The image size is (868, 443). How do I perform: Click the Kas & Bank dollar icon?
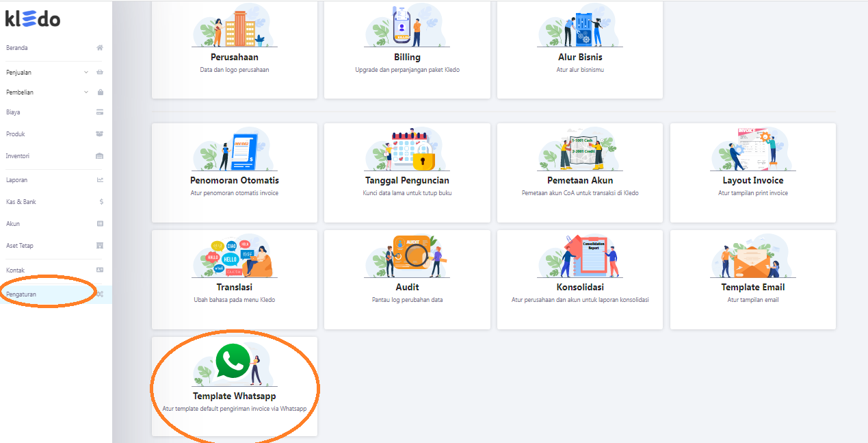pos(101,202)
